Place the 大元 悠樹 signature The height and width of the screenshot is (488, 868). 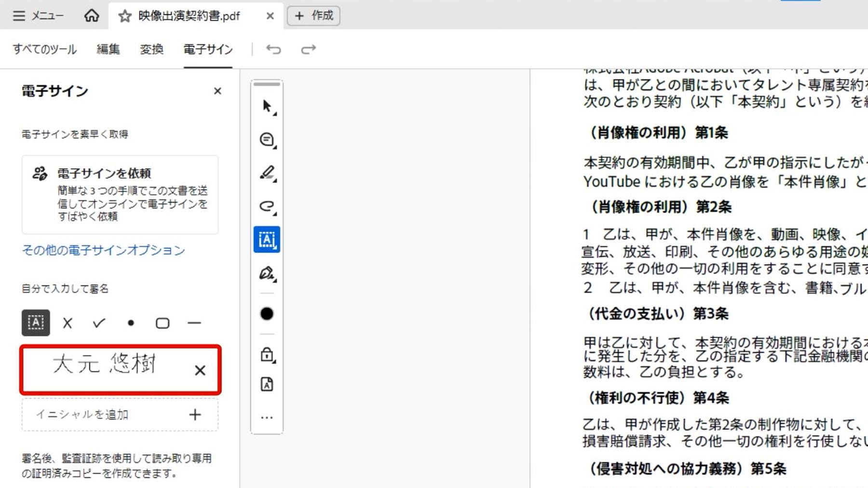coord(104,364)
